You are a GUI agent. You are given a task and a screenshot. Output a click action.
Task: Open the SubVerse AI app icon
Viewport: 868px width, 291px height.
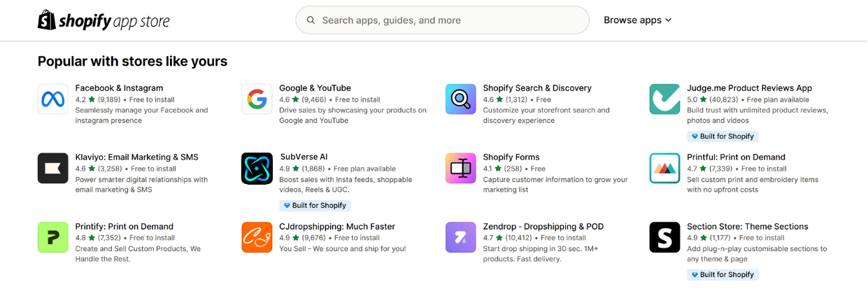click(257, 168)
